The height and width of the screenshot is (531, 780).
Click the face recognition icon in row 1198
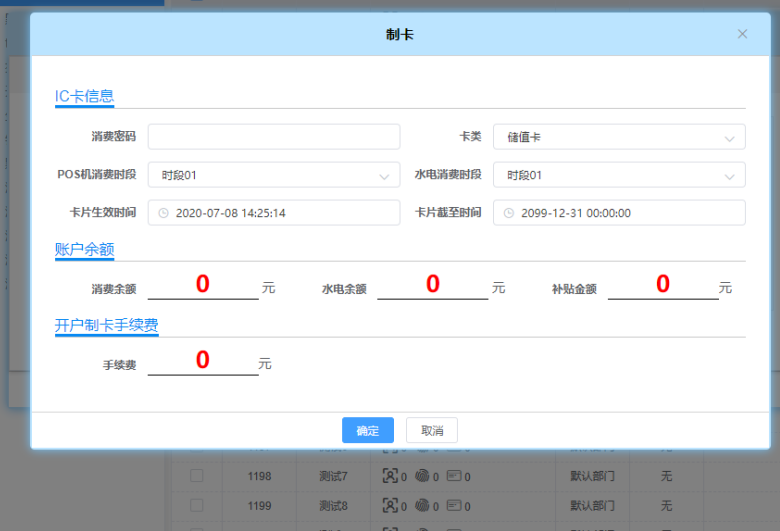coord(390,477)
